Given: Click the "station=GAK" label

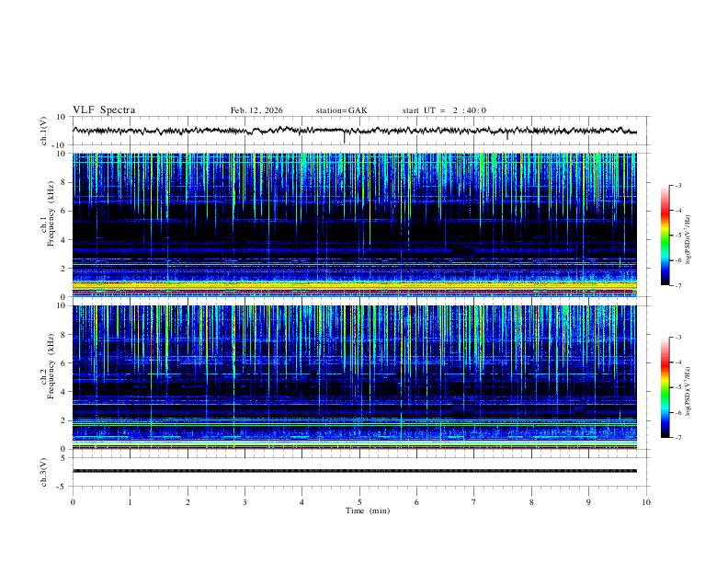Looking at the screenshot, I should pos(341,110).
